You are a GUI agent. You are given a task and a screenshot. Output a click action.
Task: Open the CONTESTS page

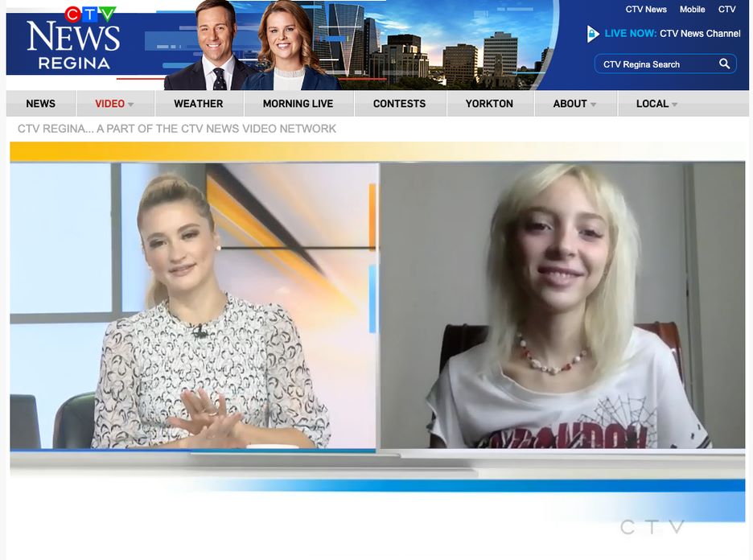(399, 103)
